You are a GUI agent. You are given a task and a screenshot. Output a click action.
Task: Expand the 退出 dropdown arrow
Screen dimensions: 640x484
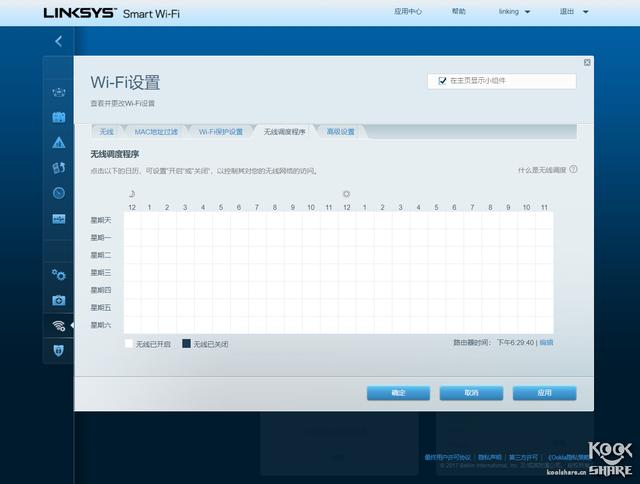click(585, 12)
